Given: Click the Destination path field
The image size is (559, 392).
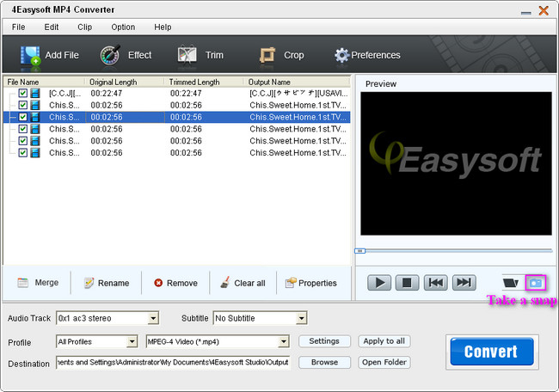Looking at the screenshot, I should (x=173, y=363).
